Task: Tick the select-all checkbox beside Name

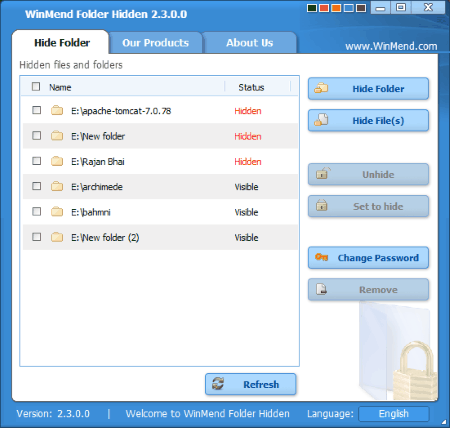Action: (x=36, y=87)
